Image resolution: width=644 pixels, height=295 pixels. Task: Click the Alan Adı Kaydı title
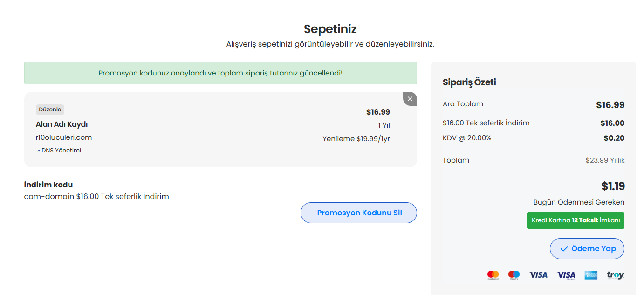click(62, 124)
